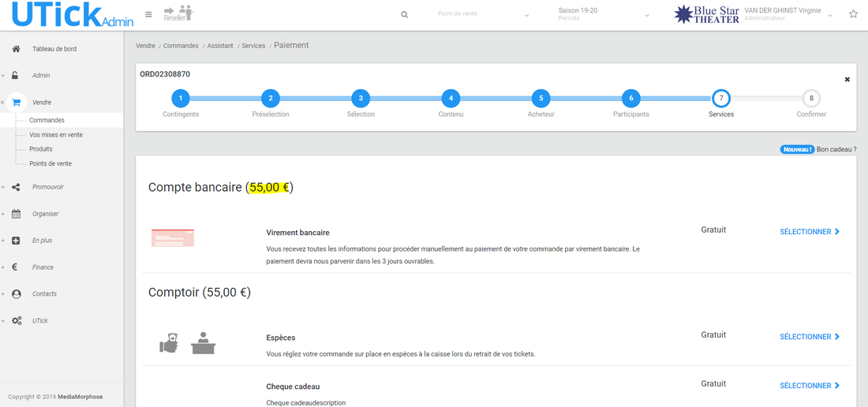Open Tableau de bord home icon
Screen dimensions: 868x407
(16, 49)
